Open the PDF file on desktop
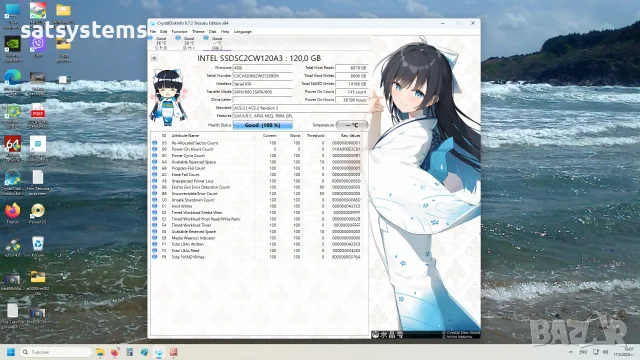Viewport: 640px width, 360px height. point(38,116)
